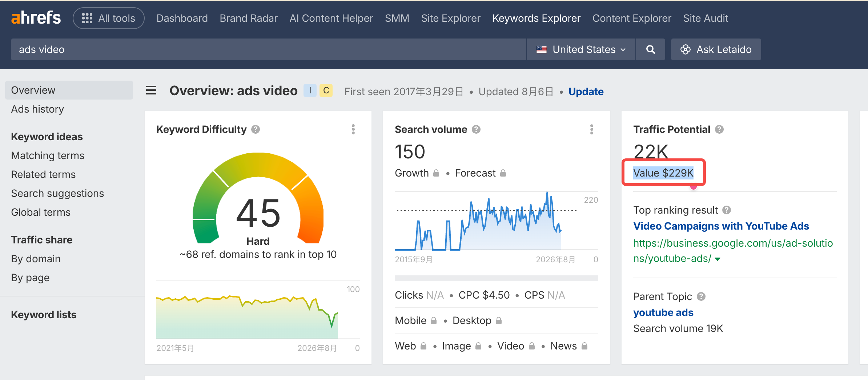Select Keywords Explorer in top navigation
Viewport: 868px width, 380px height.
point(537,18)
